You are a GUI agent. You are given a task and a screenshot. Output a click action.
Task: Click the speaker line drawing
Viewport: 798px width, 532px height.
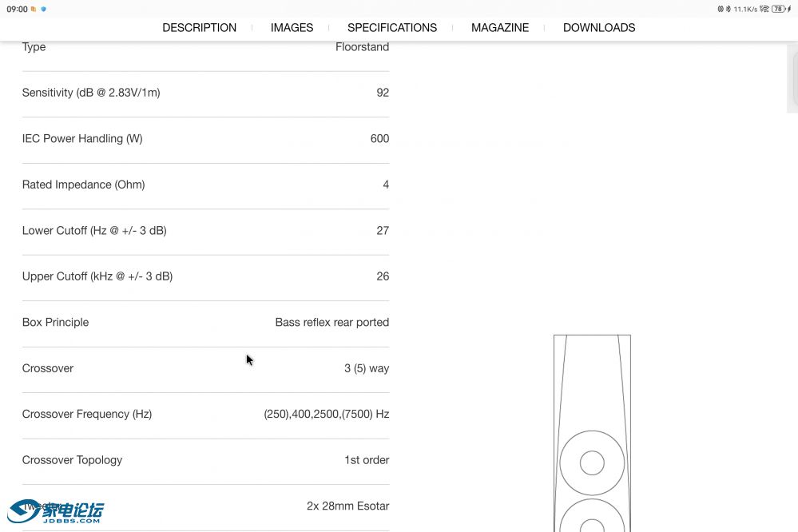(592, 433)
